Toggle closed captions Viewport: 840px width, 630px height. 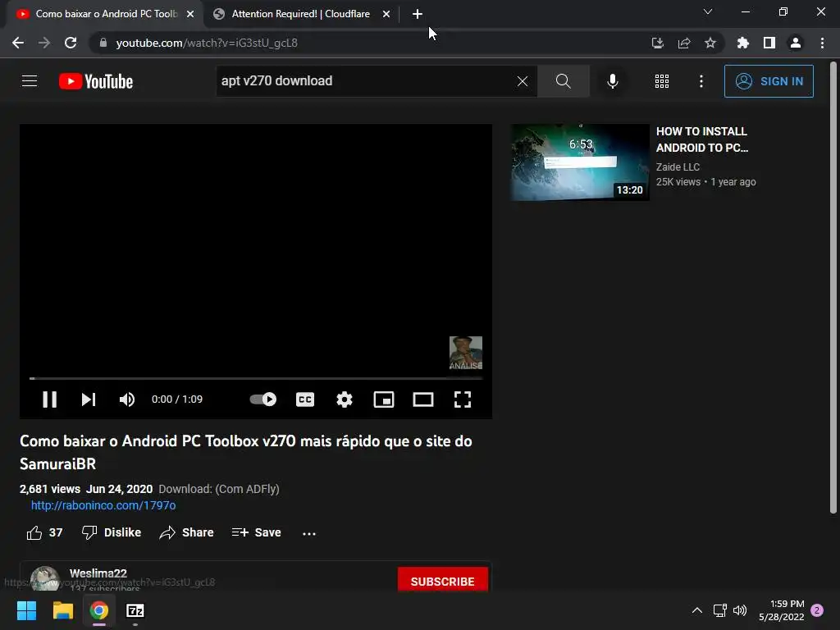pyautogui.click(x=305, y=399)
